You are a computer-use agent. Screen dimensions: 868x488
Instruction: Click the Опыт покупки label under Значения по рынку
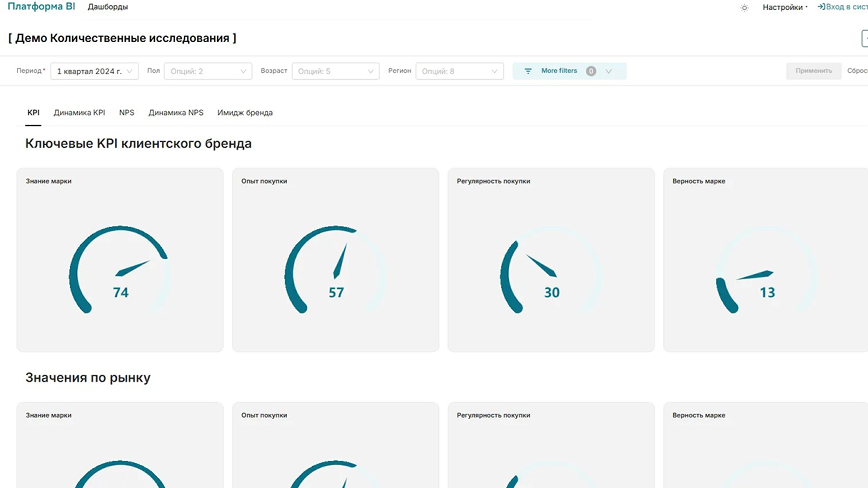264,415
